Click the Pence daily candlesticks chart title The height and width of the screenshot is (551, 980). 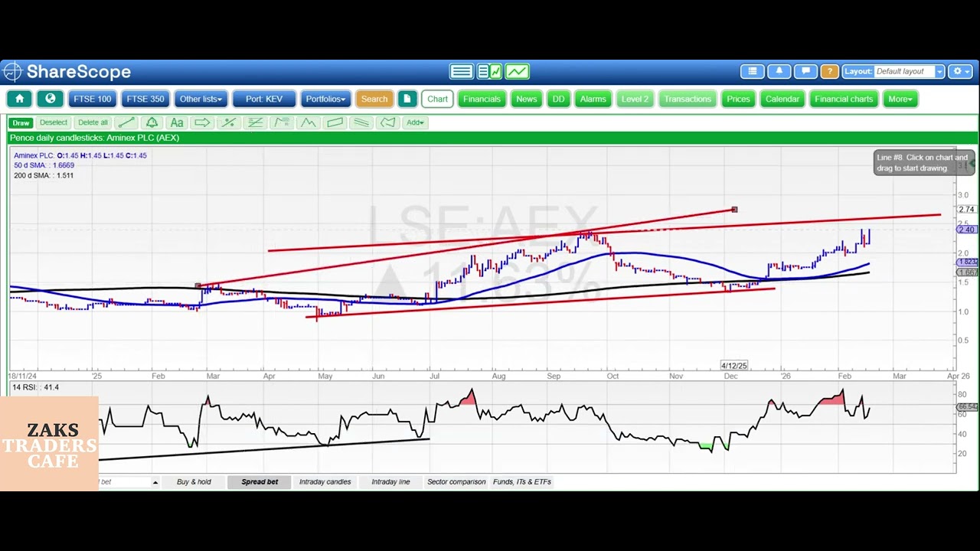tap(94, 138)
